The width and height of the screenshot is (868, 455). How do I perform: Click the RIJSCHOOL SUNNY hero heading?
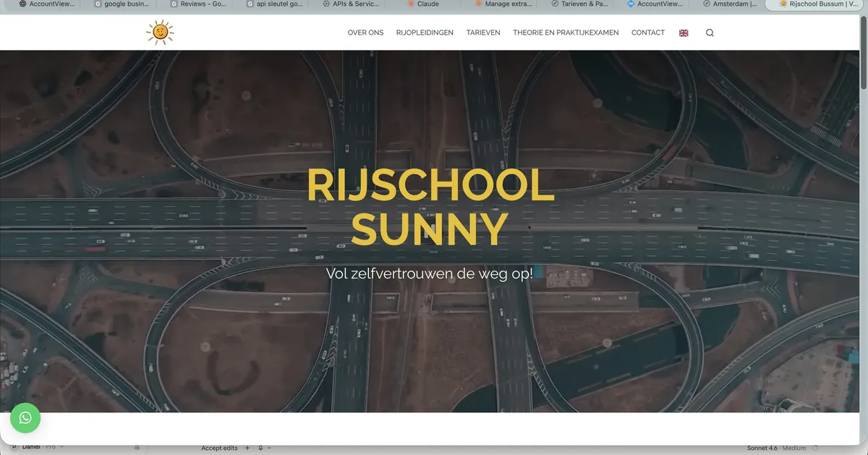pyautogui.click(x=430, y=207)
